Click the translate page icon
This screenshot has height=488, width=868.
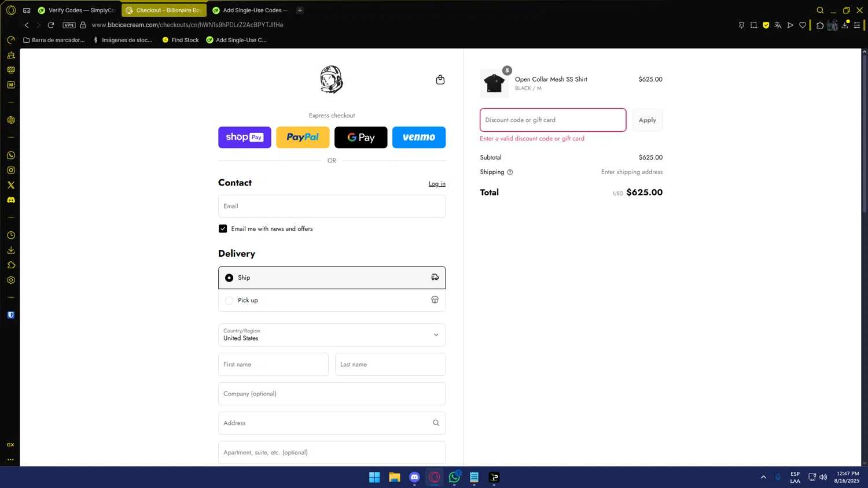(778, 25)
